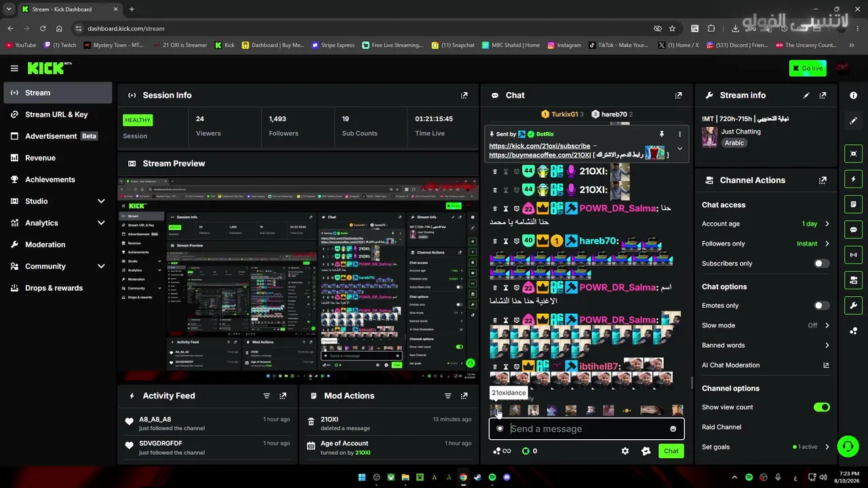The image size is (868, 488).
Task: Enable Emotes only mode
Action: point(821,306)
